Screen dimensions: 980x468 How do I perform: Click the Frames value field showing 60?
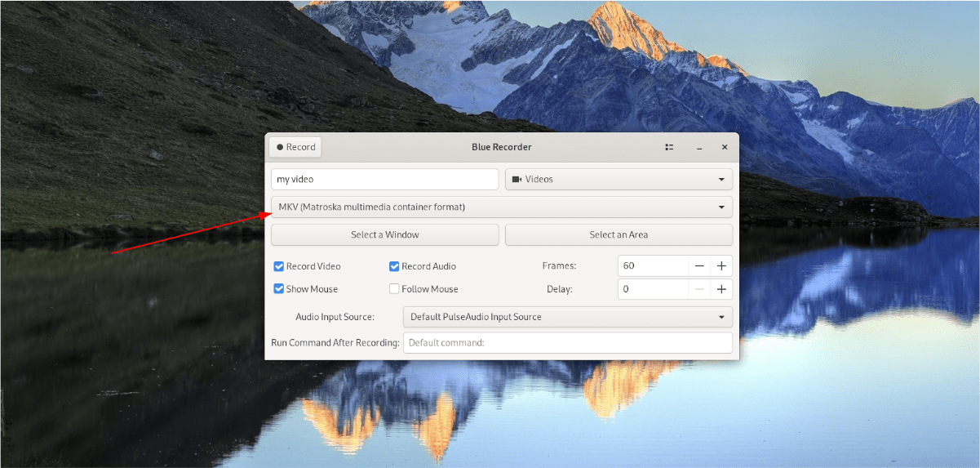[x=652, y=265]
